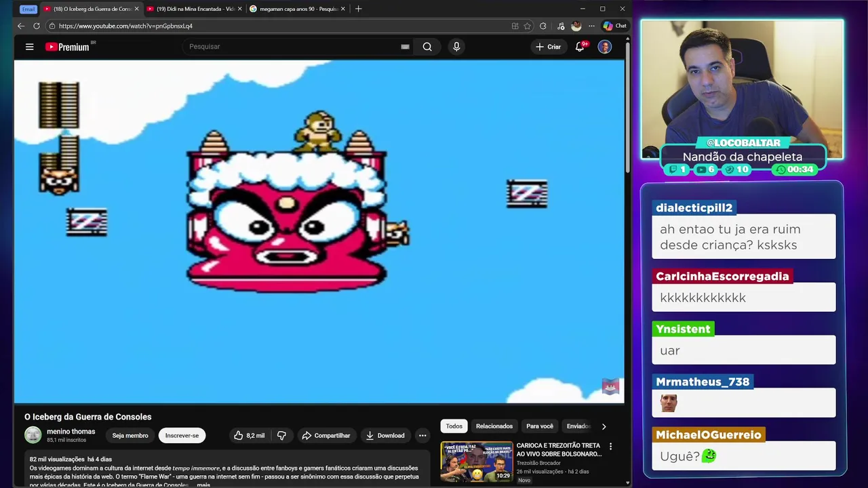Close the Iceberg da Guerra de Consoles tab
Screen dimensions: 868x488
click(136, 9)
